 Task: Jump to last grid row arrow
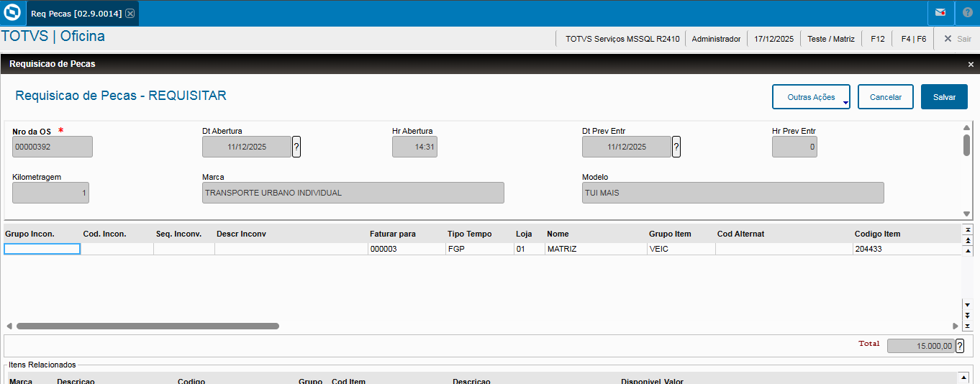pyautogui.click(x=968, y=326)
